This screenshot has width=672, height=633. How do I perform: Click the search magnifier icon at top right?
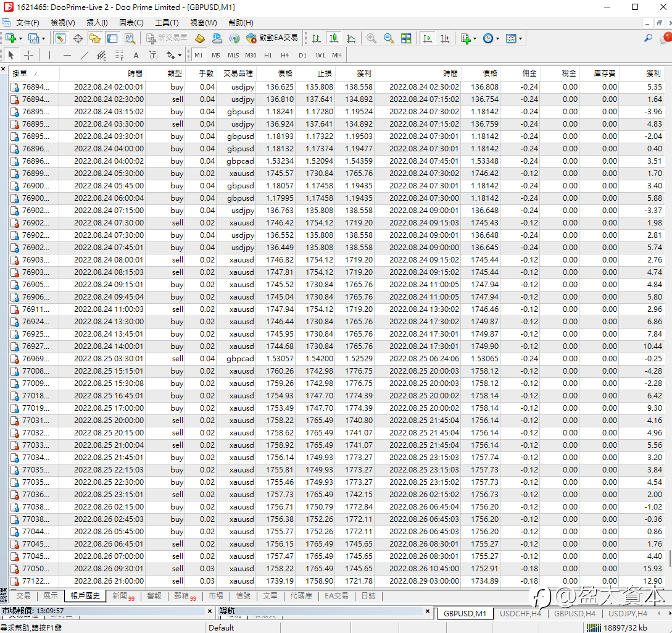coord(648,38)
